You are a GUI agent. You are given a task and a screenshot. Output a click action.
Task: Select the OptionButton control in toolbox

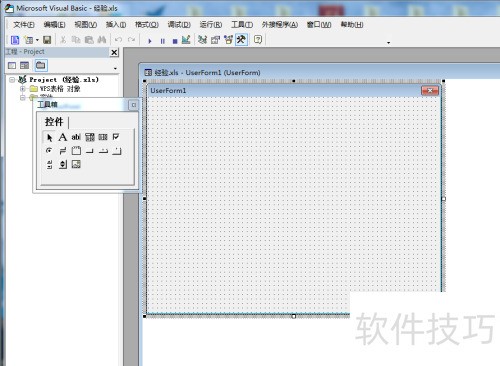(x=49, y=150)
